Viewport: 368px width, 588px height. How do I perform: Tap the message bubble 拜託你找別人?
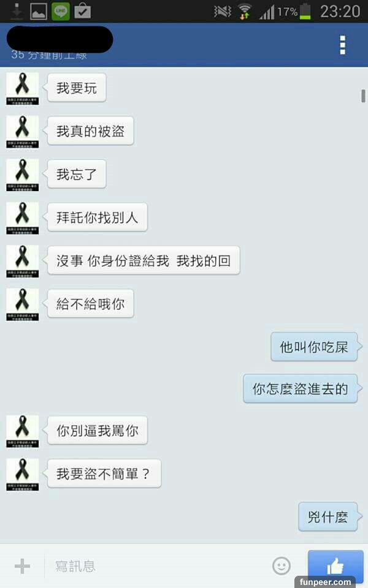click(98, 217)
